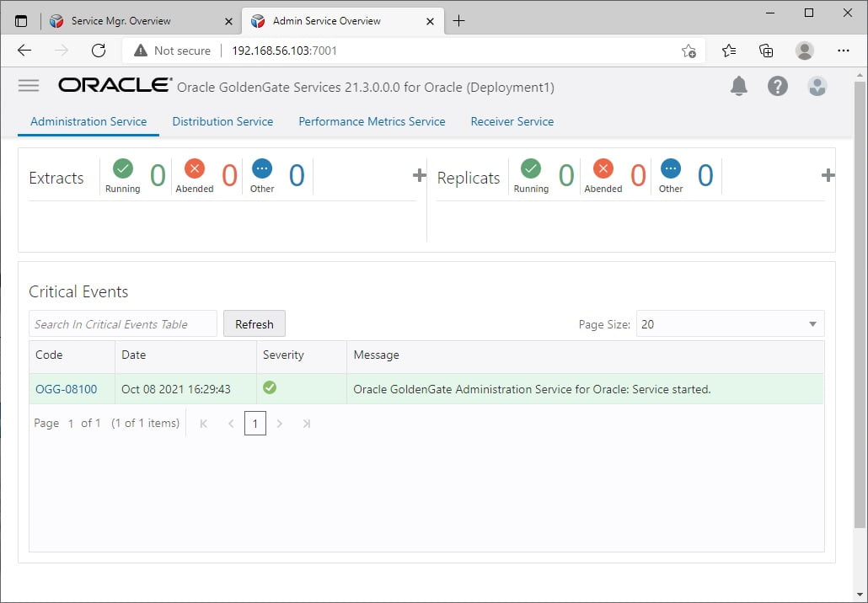Image resolution: width=868 pixels, height=603 pixels.
Task: Go to previous page of events
Action: pos(231,424)
